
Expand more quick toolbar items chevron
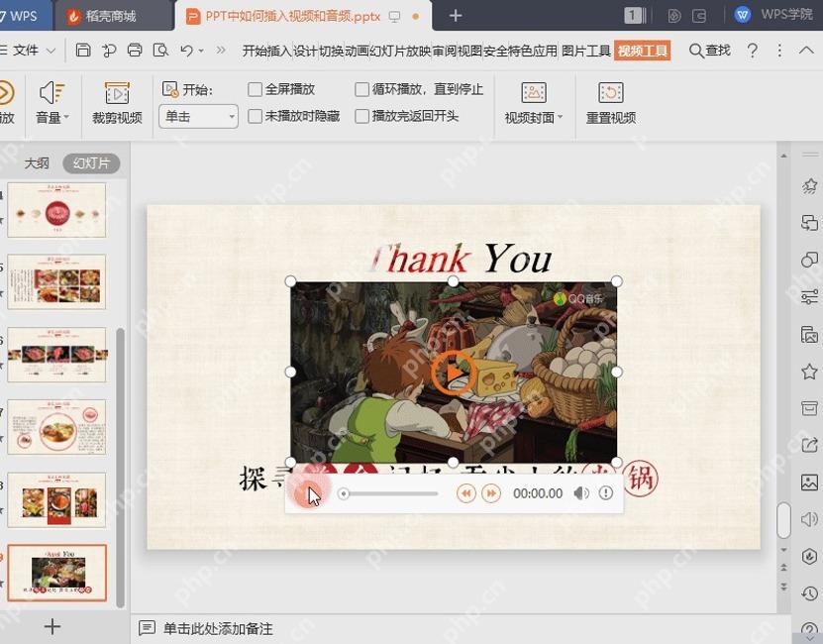[221, 50]
